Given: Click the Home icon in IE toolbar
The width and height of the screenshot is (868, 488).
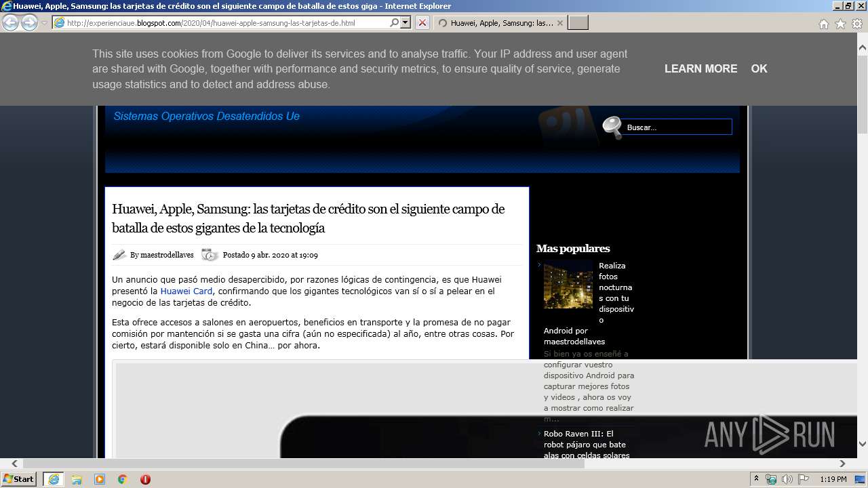Looking at the screenshot, I should coord(823,24).
